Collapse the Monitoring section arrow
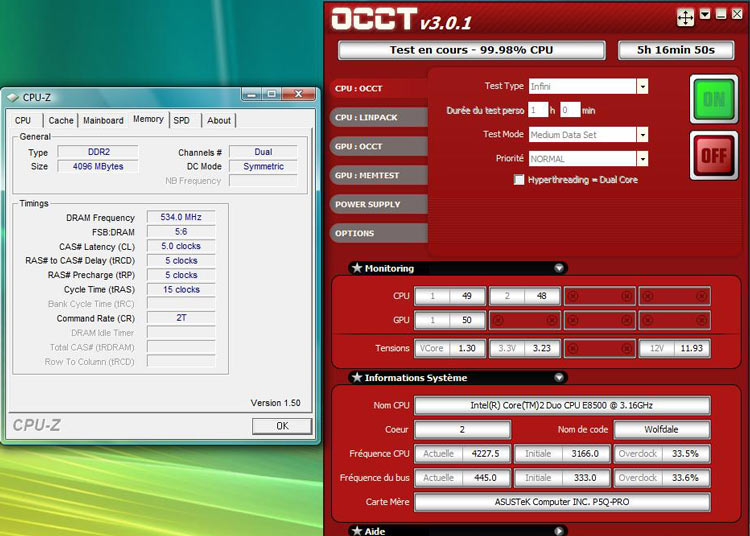The image size is (750, 536). point(559,268)
